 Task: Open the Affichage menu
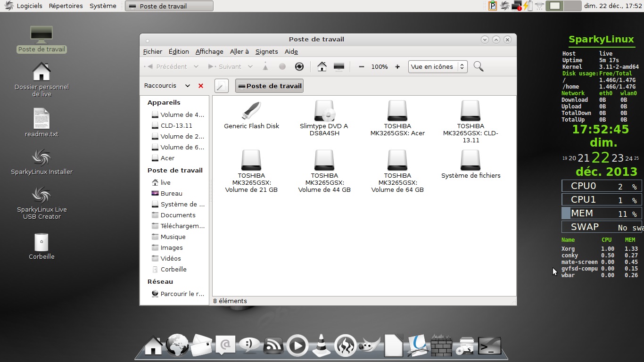(209, 51)
